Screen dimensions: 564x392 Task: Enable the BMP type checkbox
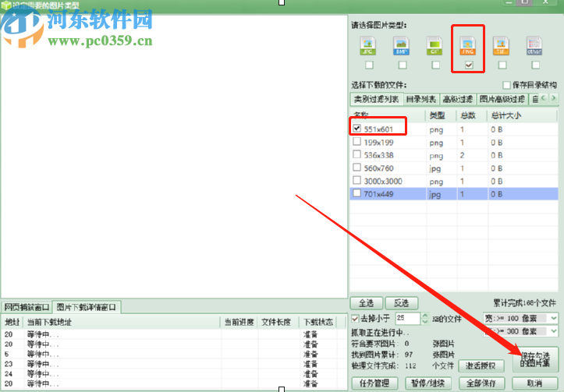(x=403, y=65)
